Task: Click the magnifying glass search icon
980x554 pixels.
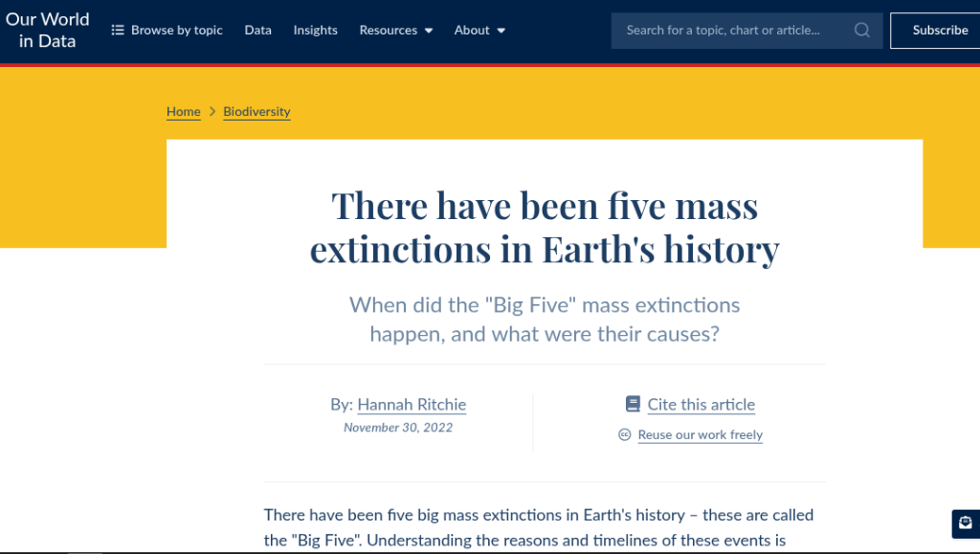Action: 862,30
